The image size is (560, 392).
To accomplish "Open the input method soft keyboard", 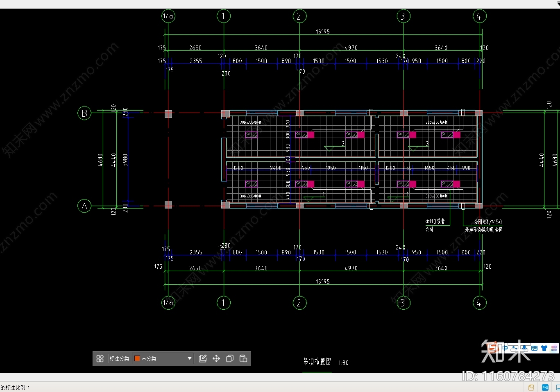I will 534,349.
